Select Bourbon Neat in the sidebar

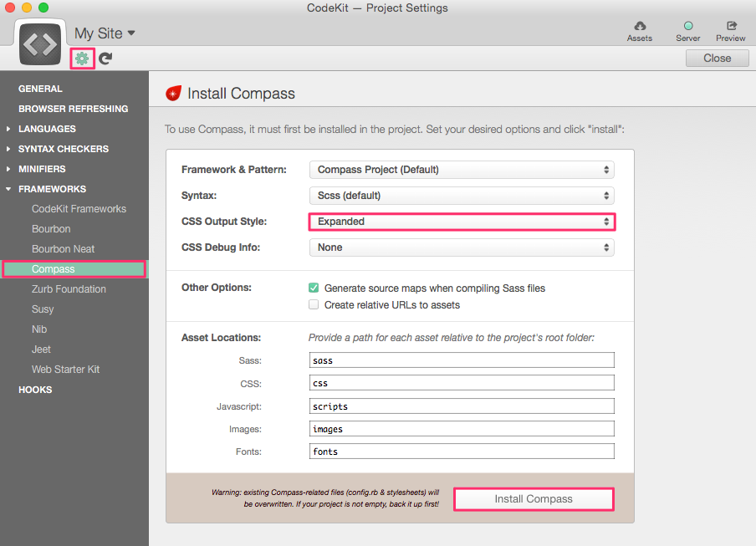[64, 249]
